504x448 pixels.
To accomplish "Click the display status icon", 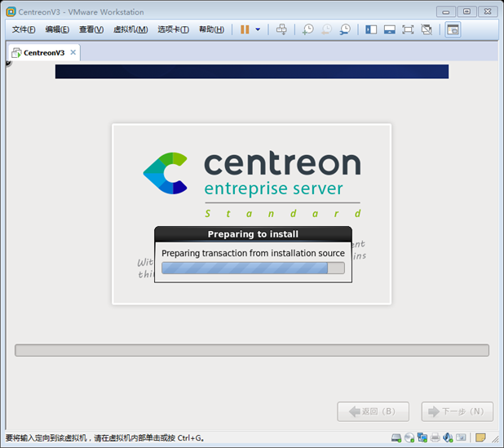I will coord(461,437).
